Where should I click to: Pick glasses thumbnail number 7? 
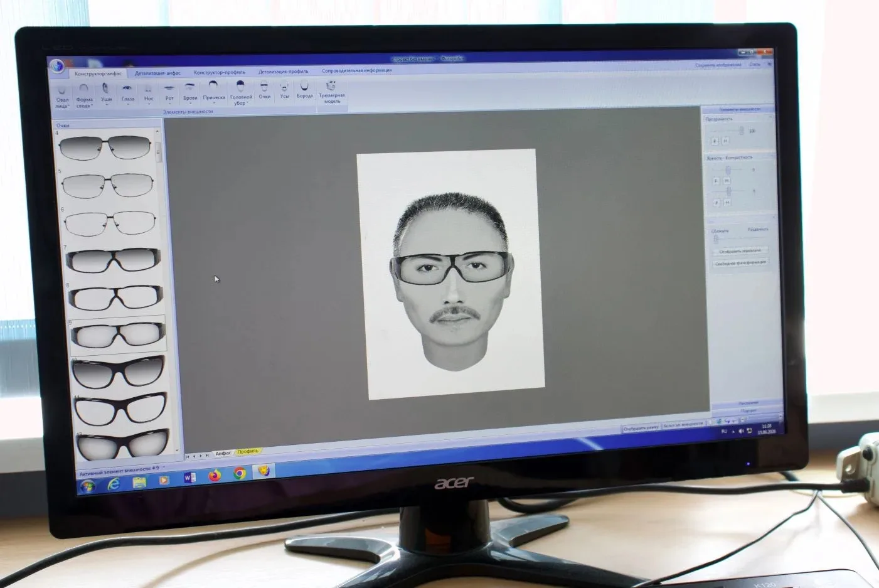pyautogui.click(x=113, y=260)
